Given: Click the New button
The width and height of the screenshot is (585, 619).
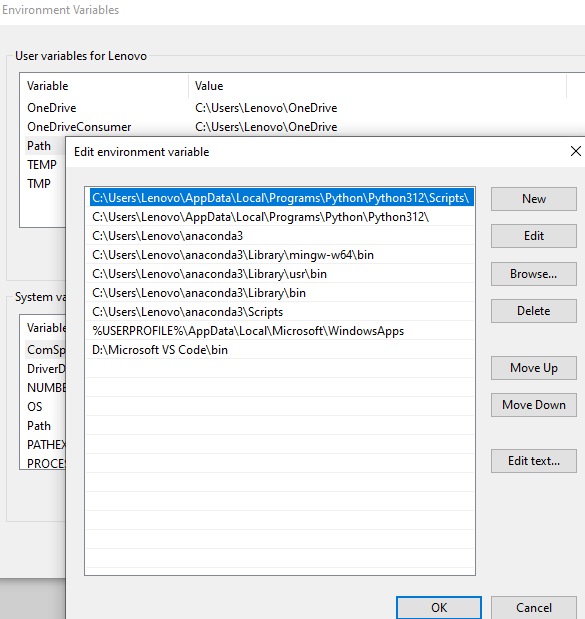Looking at the screenshot, I should point(534,199).
